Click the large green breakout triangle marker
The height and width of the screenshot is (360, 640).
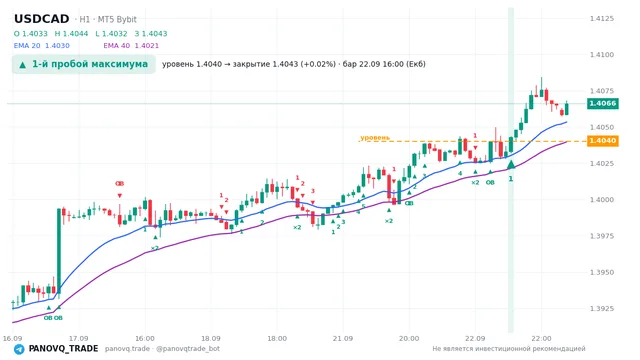511,164
